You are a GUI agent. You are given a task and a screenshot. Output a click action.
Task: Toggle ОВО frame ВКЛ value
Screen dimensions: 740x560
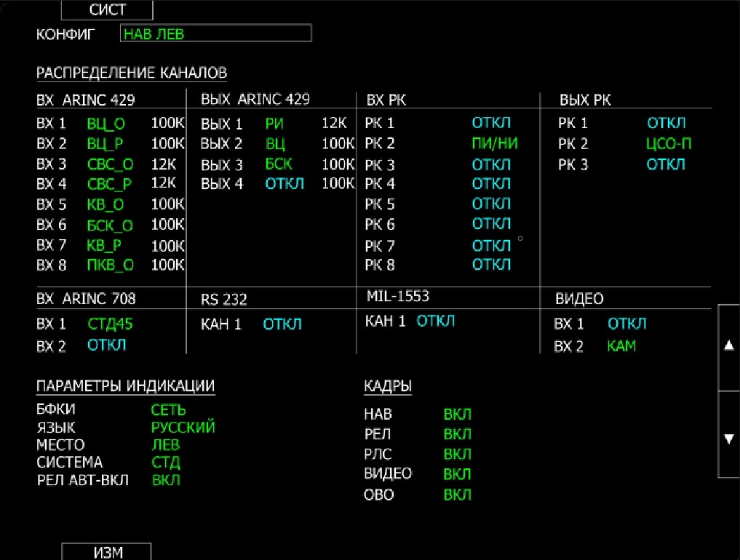tap(458, 495)
